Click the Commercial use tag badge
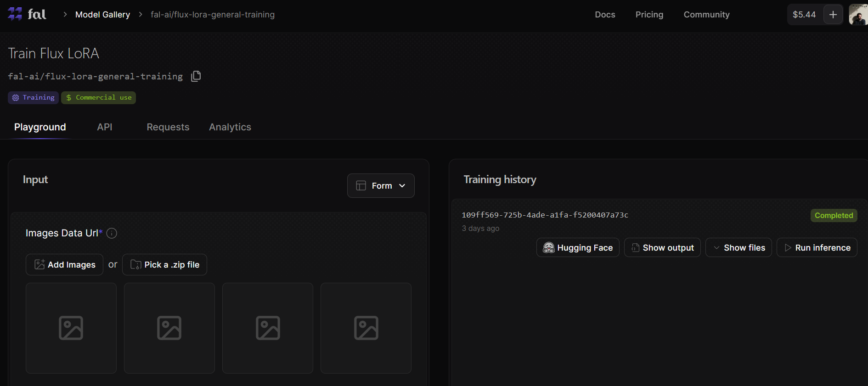Screen dimensions: 868x386 tap(98, 98)
